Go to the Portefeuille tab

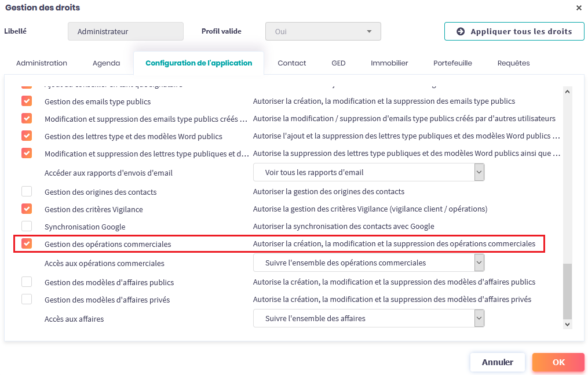click(452, 63)
